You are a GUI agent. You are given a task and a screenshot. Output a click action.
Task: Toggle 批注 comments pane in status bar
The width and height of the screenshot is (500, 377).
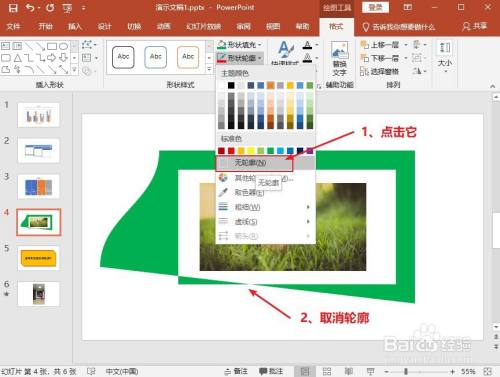pos(271,371)
